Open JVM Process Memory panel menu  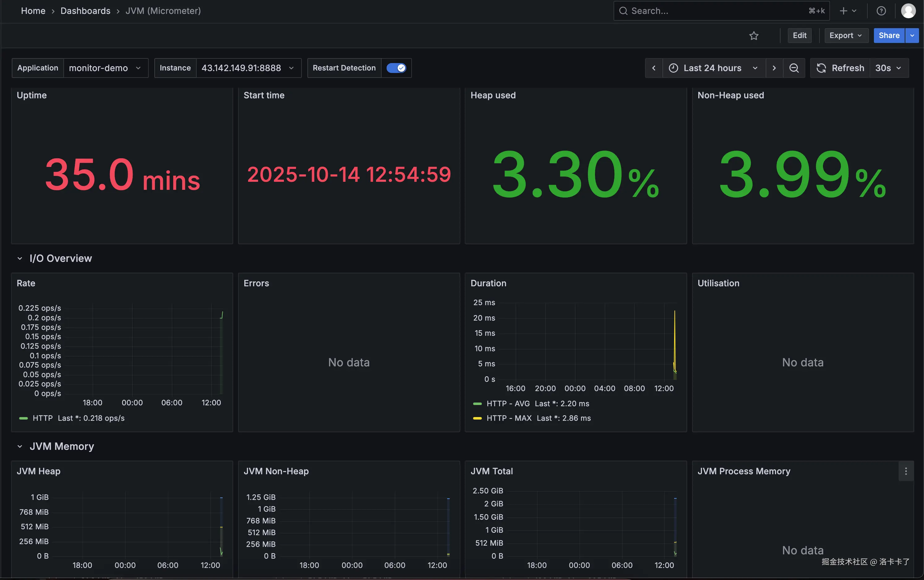point(905,471)
